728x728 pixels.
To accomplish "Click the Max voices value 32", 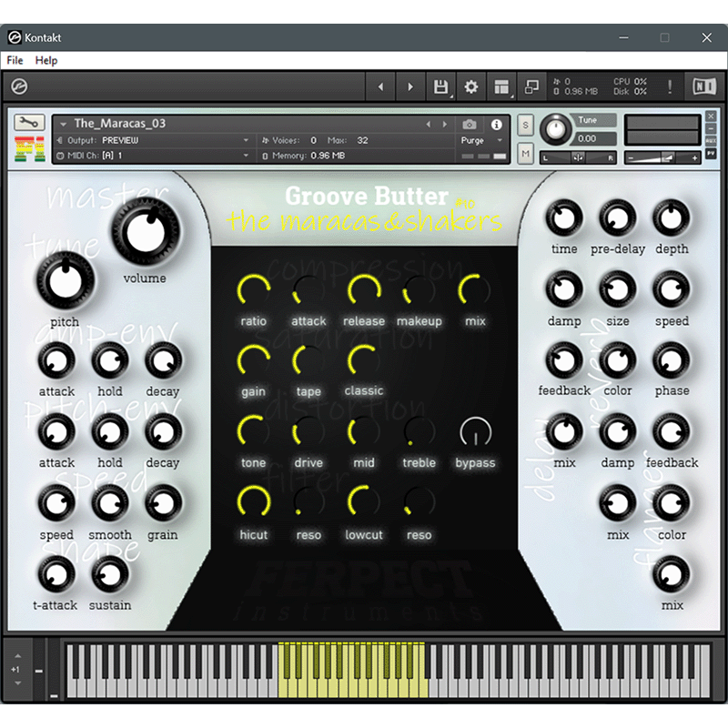I will [362, 141].
